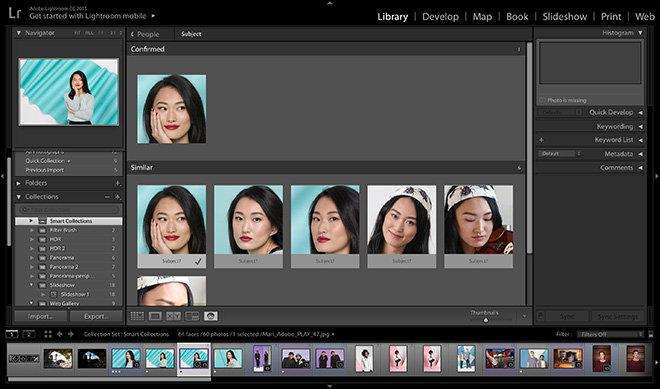Click the filmstrip grid shortcut icon
The width and height of the screenshot is (660, 389).
point(48,334)
